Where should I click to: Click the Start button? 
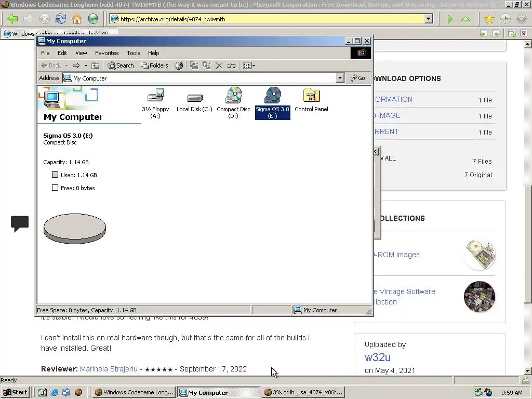tap(15, 392)
